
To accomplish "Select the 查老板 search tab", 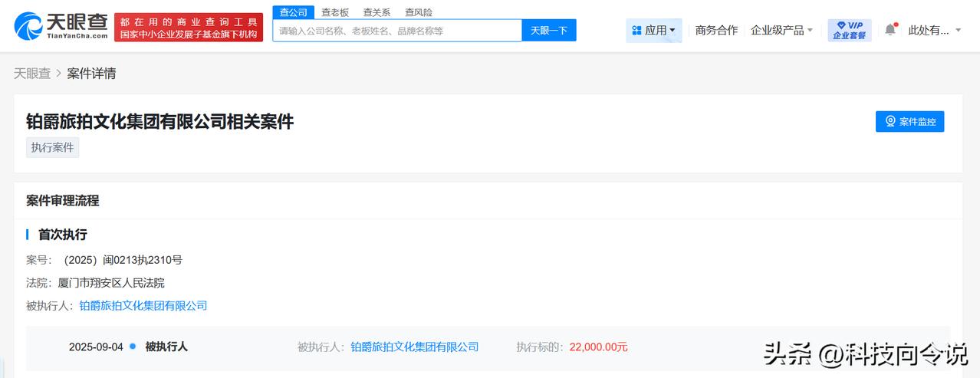I will click(x=335, y=12).
